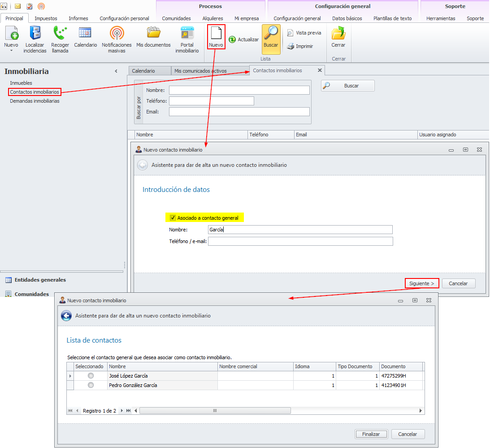This screenshot has height=448, width=490.
Task: Click wizard Nombre field containing García
Action: (300, 230)
